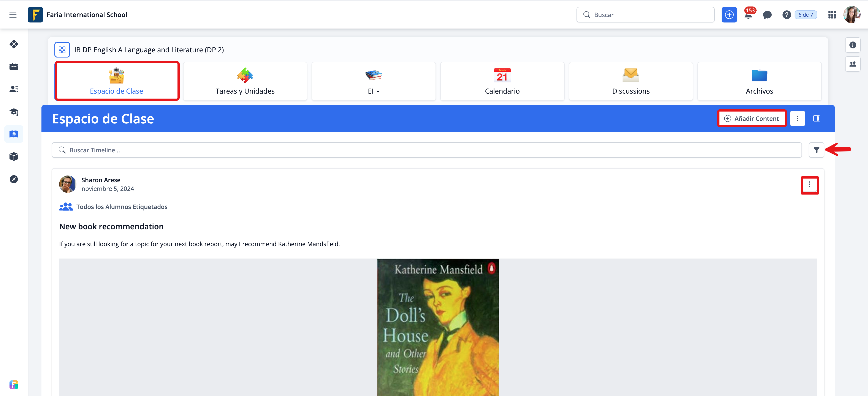Open class info icon on right
Image resolution: width=868 pixels, height=396 pixels.
tap(852, 45)
